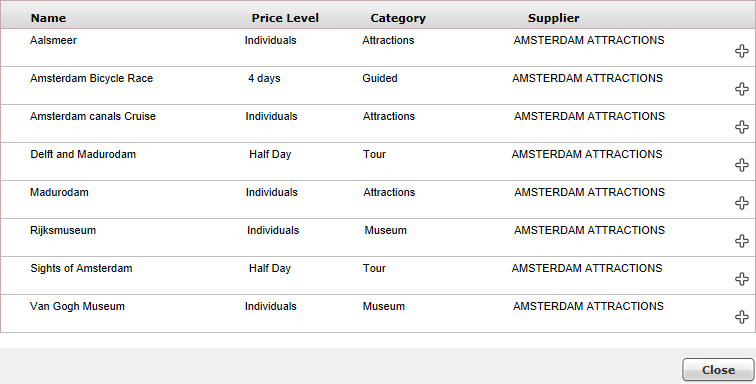Sort by the Name column header
756x384 pixels.
pos(48,18)
